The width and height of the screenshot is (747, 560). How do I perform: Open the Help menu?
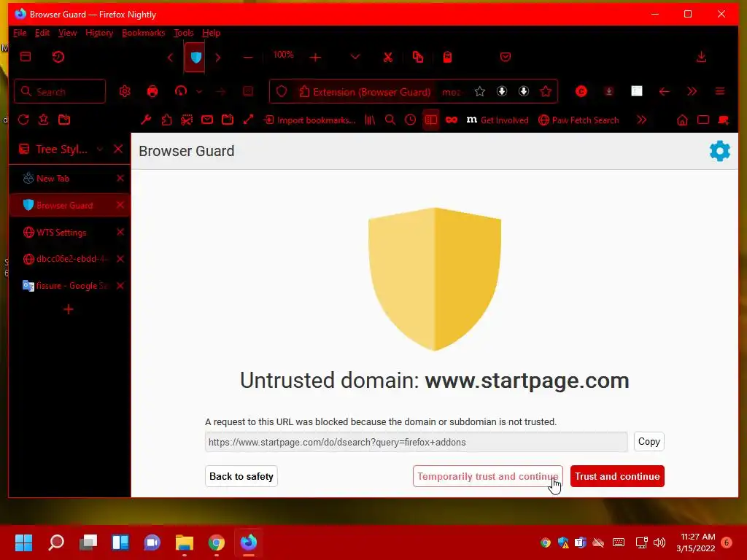click(211, 33)
